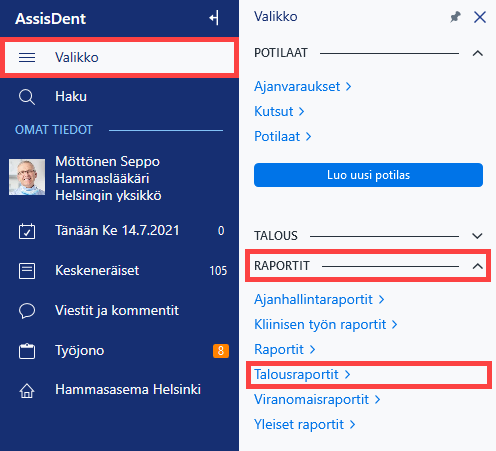Click the orange Työjono badge 8
The image size is (496, 451).
221,351
